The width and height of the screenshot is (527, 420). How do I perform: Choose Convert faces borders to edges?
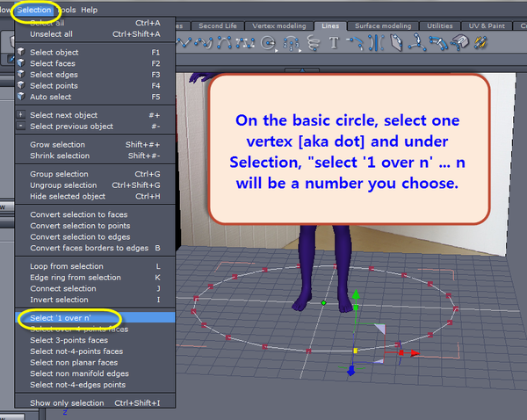pos(95,248)
